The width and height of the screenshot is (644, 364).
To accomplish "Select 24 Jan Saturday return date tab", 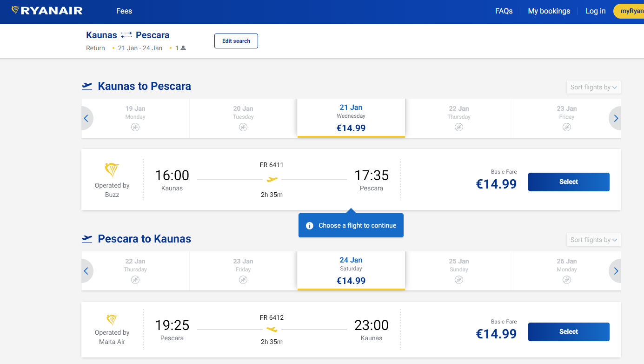I will coord(351,270).
